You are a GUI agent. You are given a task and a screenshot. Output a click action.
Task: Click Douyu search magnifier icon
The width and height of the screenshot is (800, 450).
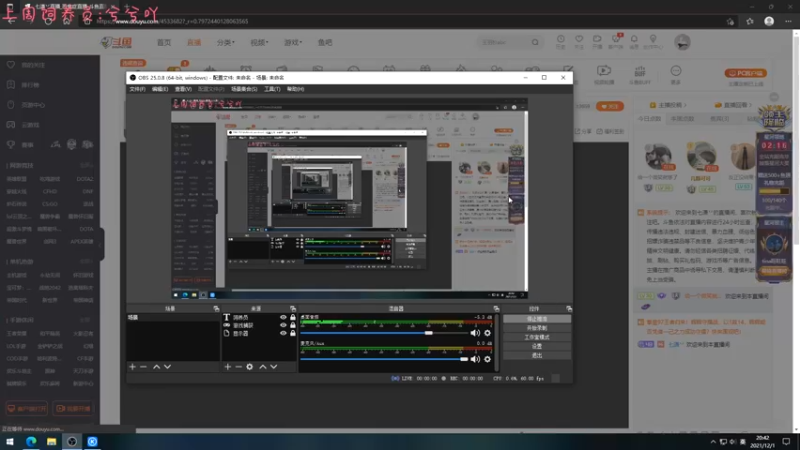(535, 42)
